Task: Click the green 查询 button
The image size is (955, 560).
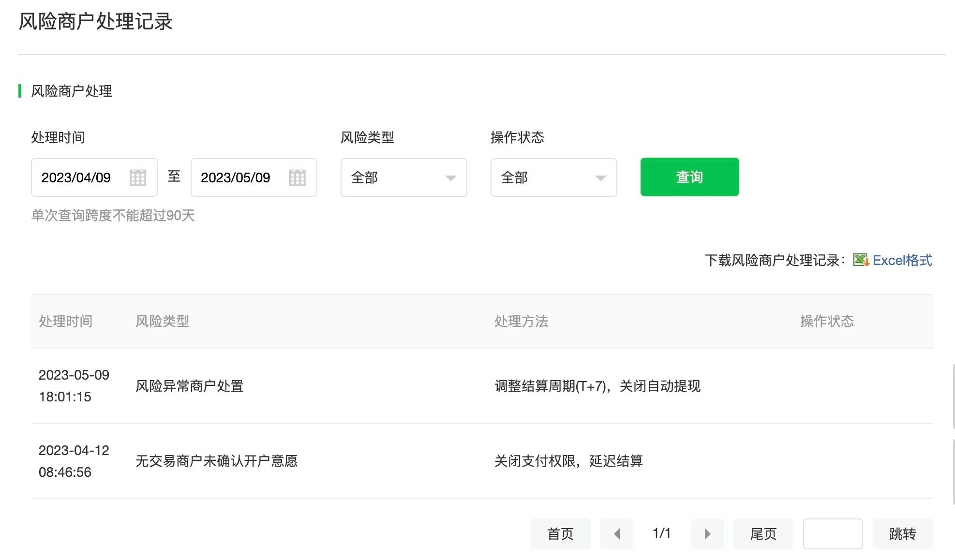Action: pos(689,177)
